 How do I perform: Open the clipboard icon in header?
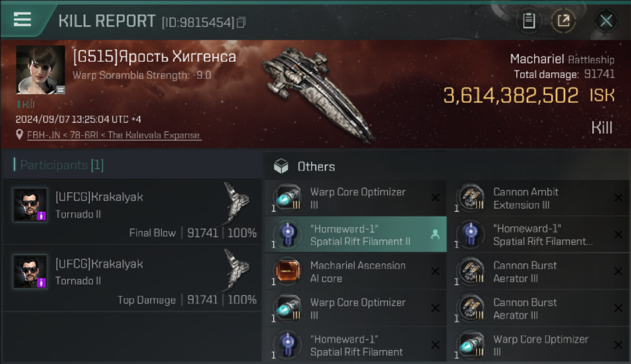click(x=529, y=21)
